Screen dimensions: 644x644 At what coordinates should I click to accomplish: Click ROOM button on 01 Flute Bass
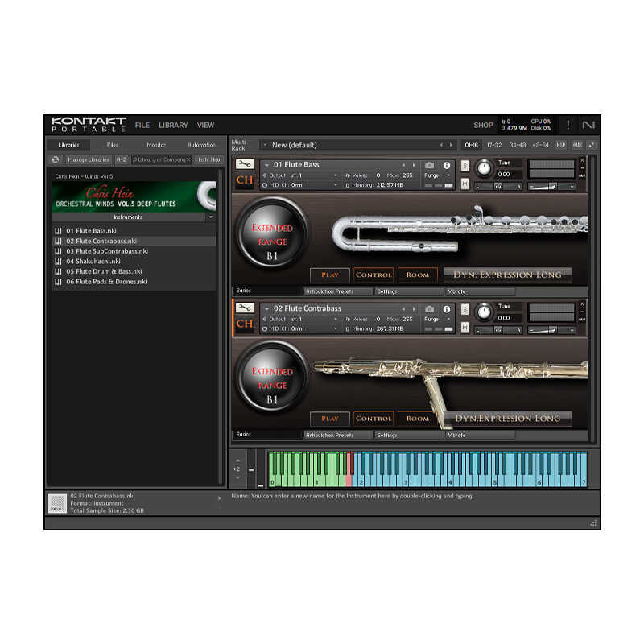click(x=418, y=275)
